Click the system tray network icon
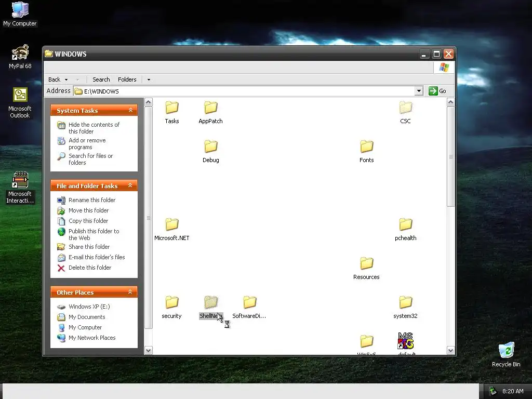 493,391
